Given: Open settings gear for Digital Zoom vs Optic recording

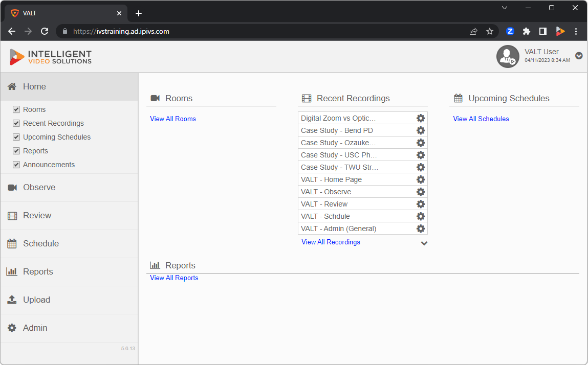Looking at the screenshot, I should 420,118.
